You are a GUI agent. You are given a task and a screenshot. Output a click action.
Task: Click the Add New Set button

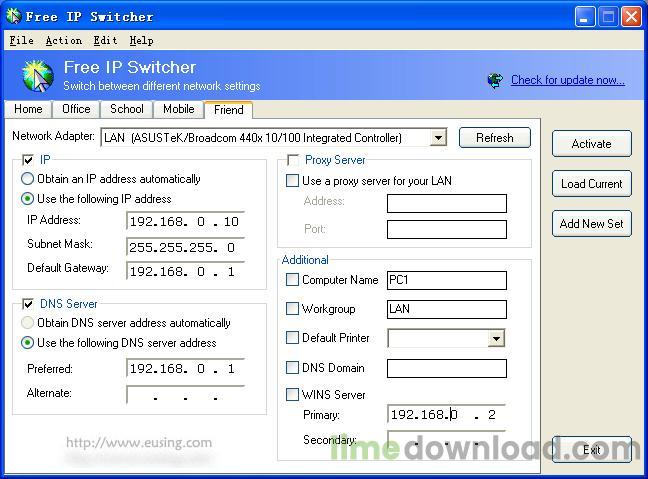click(x=591, y=224)
